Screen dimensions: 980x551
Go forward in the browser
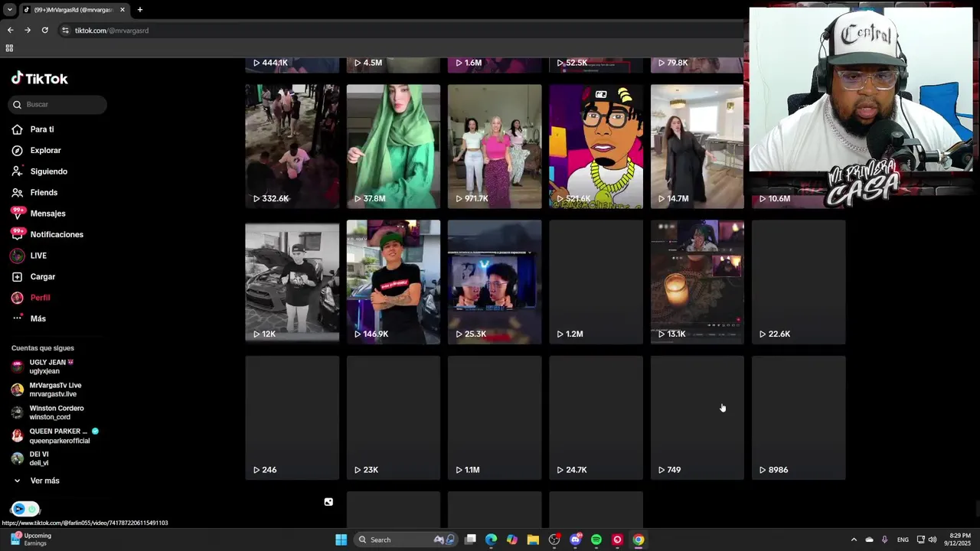(28, 31)
